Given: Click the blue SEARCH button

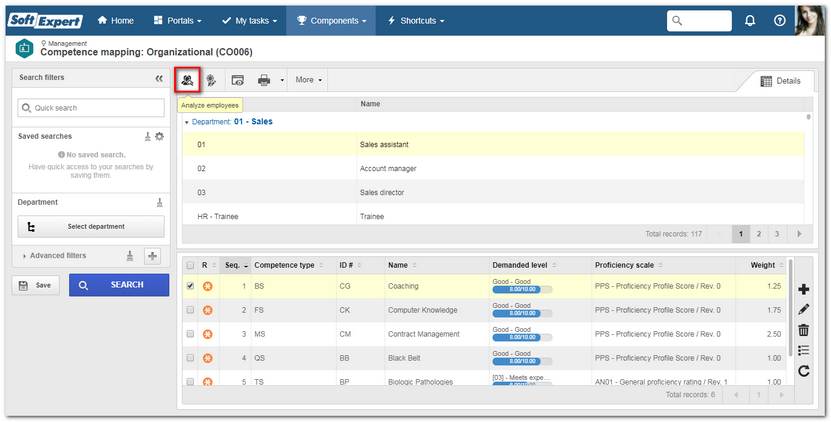Looking at the screenshot, I should [119, 285].
